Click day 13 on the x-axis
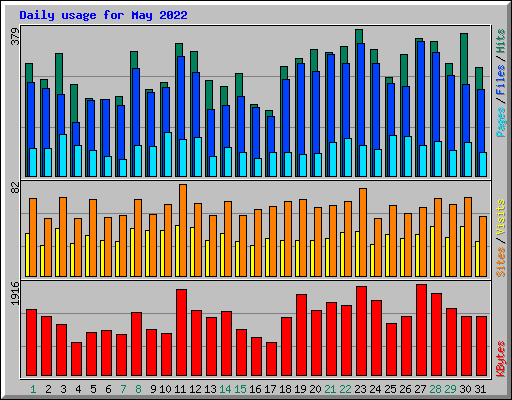Viewport: 512px width, 400px height. (x=210, y=389)
